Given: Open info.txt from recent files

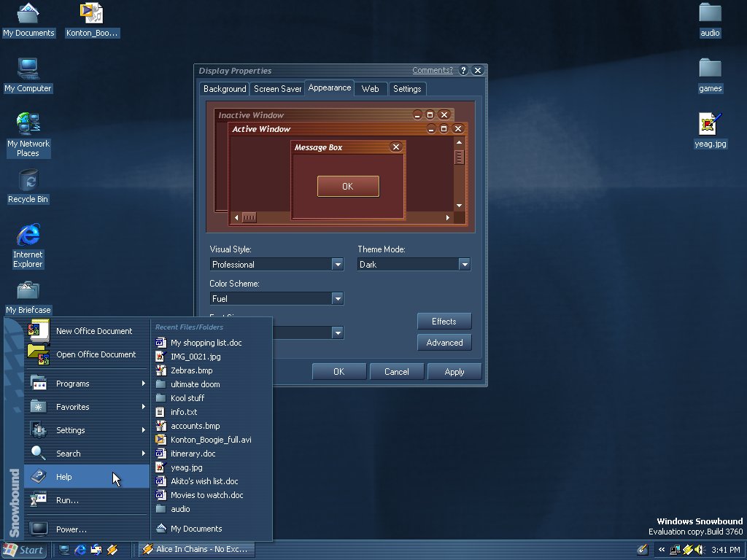Looking at the screenshot, I should pyautogui.click(x=212, y=412).
